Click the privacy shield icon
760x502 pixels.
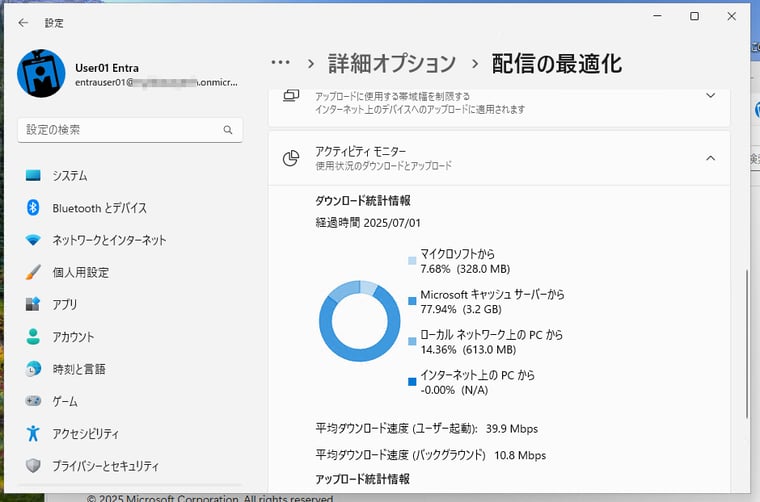(33, 466)
